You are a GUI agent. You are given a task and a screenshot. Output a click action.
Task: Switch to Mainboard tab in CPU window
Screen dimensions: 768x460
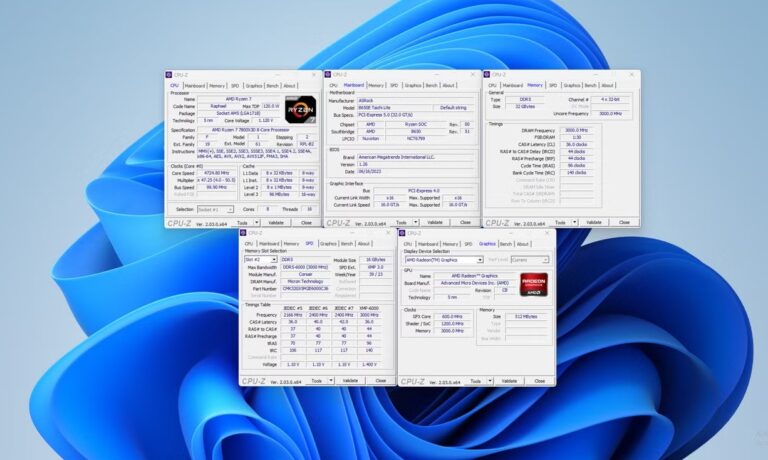pyautogui.click(x=194, y=86)
